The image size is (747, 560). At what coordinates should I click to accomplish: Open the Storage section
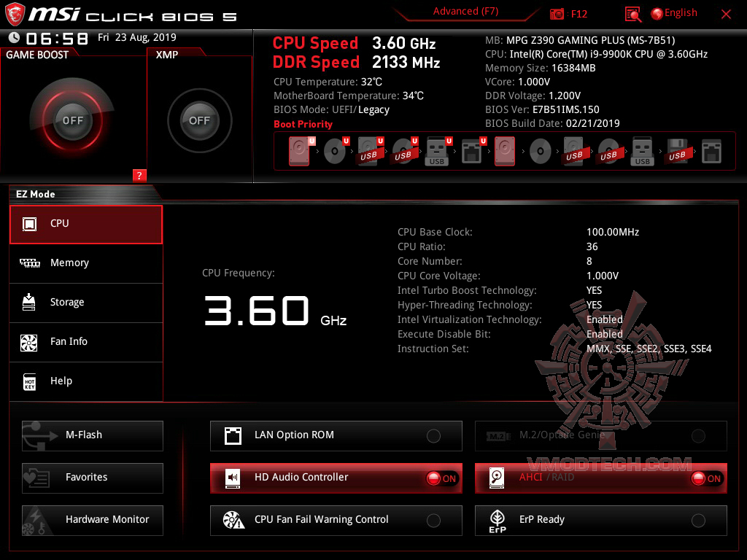[x=86, y=303]
